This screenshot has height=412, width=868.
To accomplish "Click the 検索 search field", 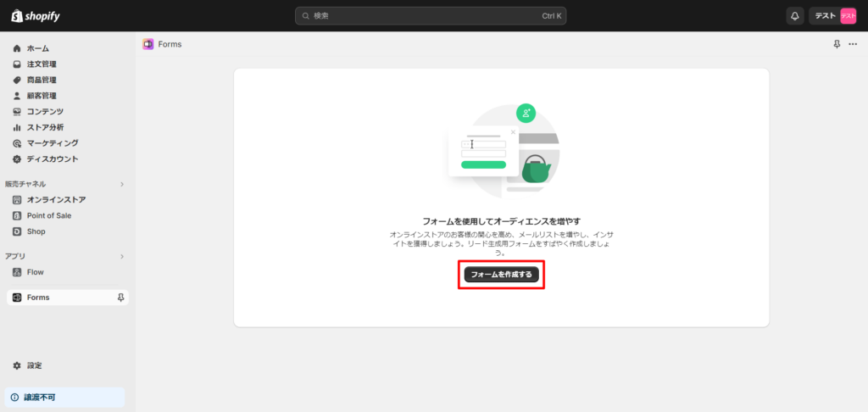I will click(431, 16).
